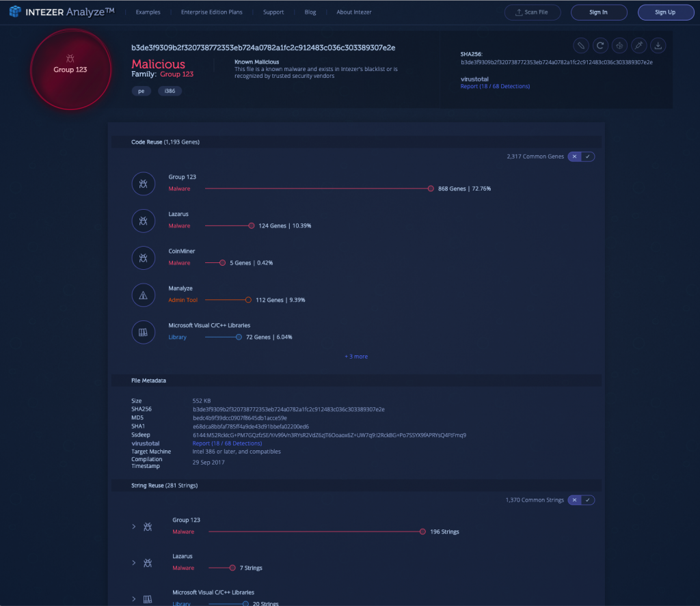Click the download file icon
This screenshot has width=700, height=606.
point(658,45)
